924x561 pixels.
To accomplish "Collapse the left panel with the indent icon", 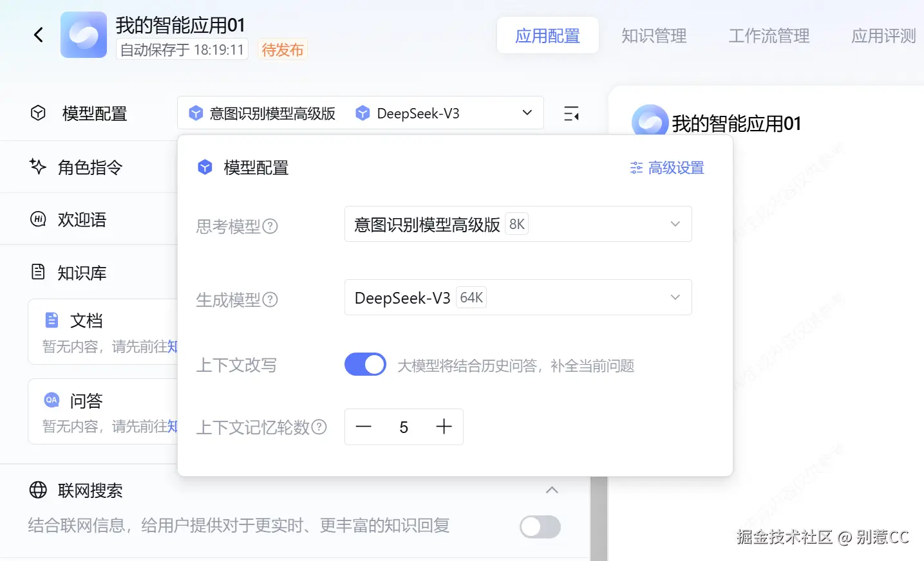I will pyautogui.click(x=571, y=114).
